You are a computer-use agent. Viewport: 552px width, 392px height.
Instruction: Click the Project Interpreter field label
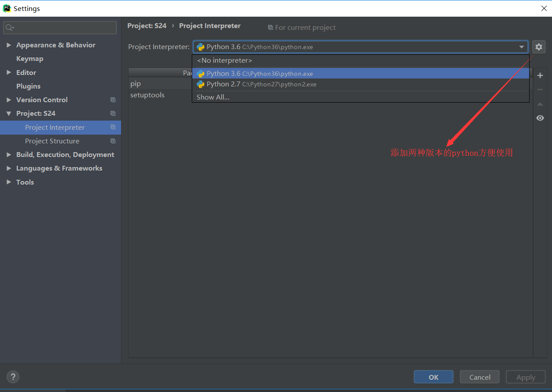tap(159, 47)
